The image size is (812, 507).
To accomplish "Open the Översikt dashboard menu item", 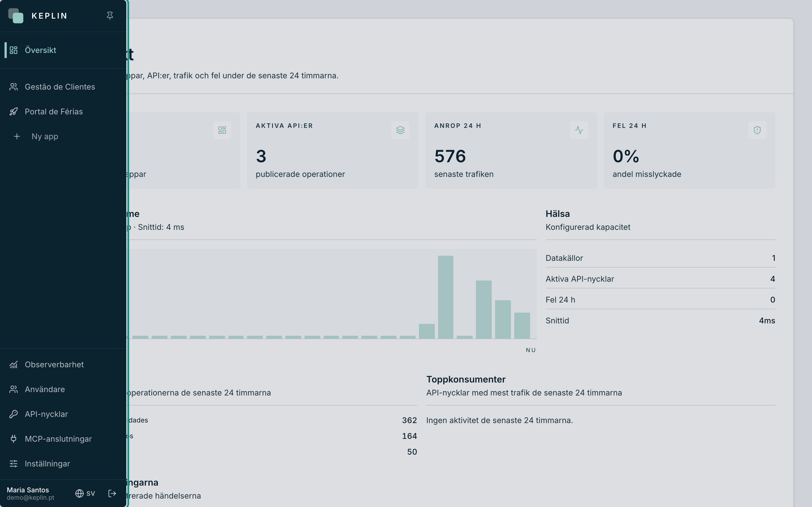I will click(x=63, y=50).
